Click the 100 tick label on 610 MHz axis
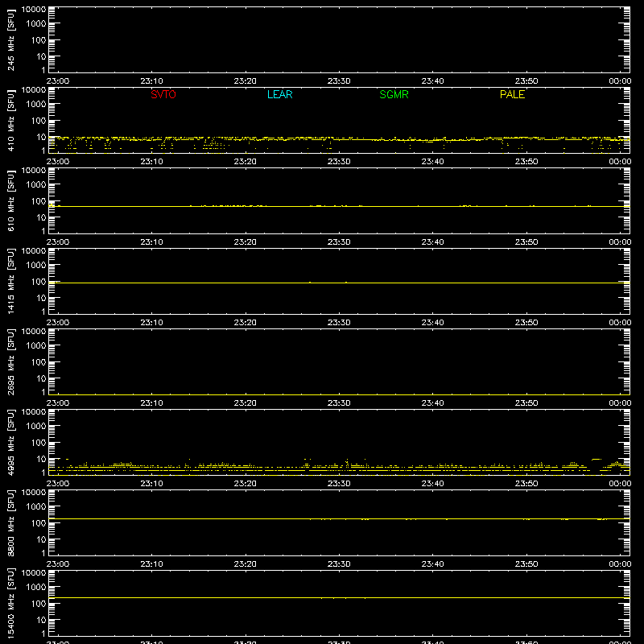This screenshot has width=644, height=644. point(39,201)
